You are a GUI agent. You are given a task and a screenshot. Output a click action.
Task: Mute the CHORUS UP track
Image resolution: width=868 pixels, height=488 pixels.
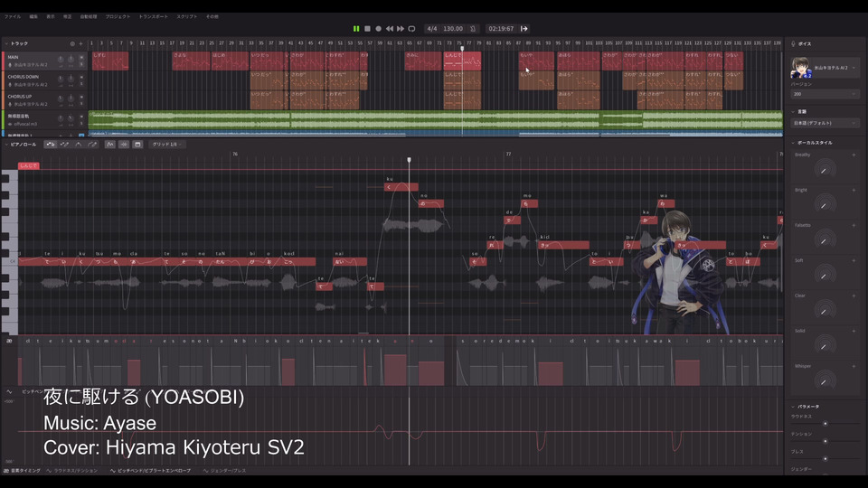(81, 97)
